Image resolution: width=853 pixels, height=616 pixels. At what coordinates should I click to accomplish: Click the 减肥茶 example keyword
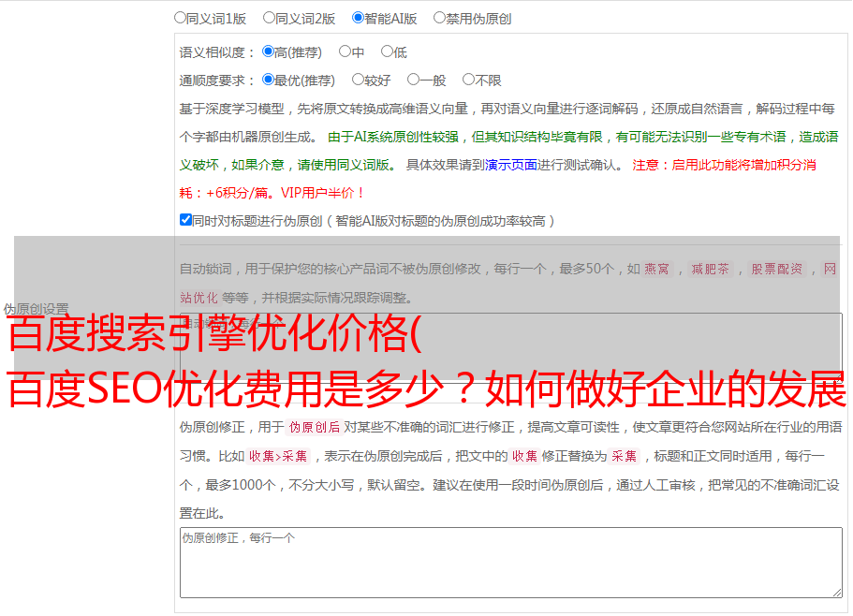(x=710, y=269)
